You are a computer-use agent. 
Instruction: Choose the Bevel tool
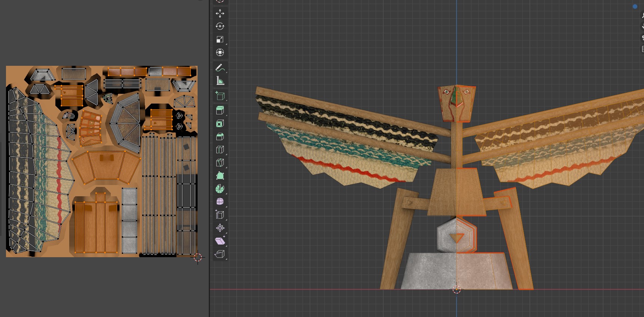tap(220, 136)
